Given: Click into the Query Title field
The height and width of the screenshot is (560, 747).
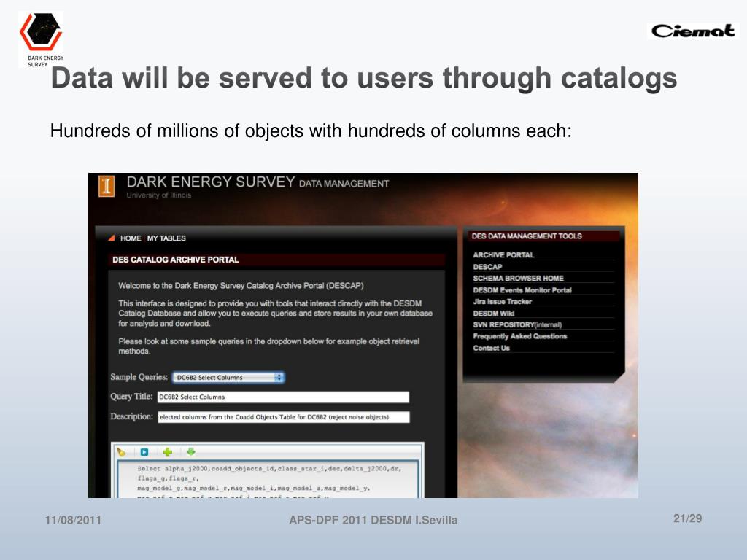Looking at the screenshot, I should tap(283, 397).
